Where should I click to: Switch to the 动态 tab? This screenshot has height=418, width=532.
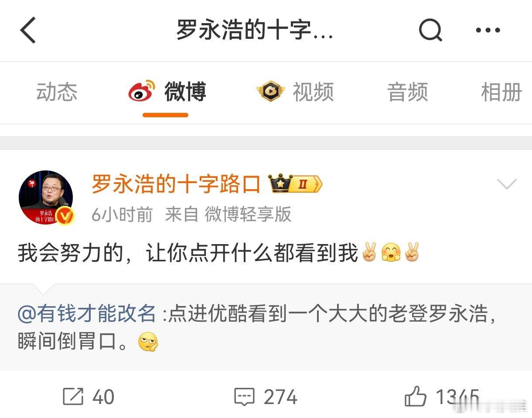57,92
